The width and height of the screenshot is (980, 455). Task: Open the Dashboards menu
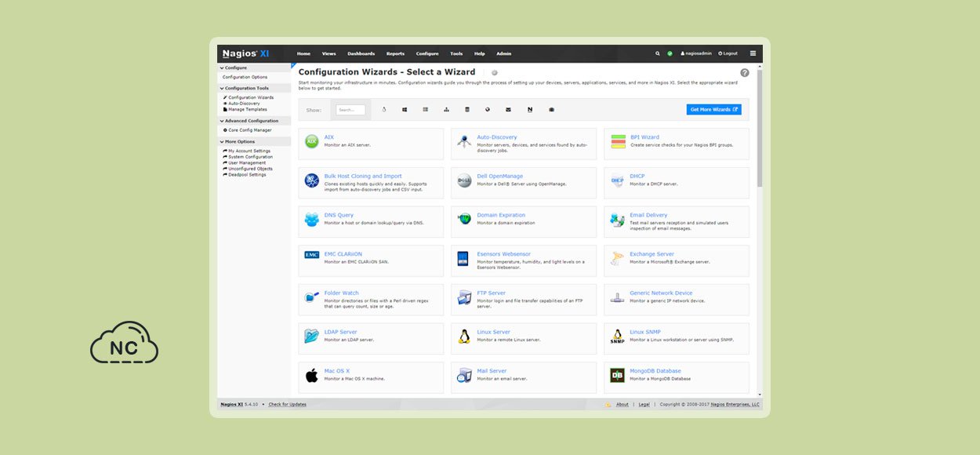pos(361,53)
